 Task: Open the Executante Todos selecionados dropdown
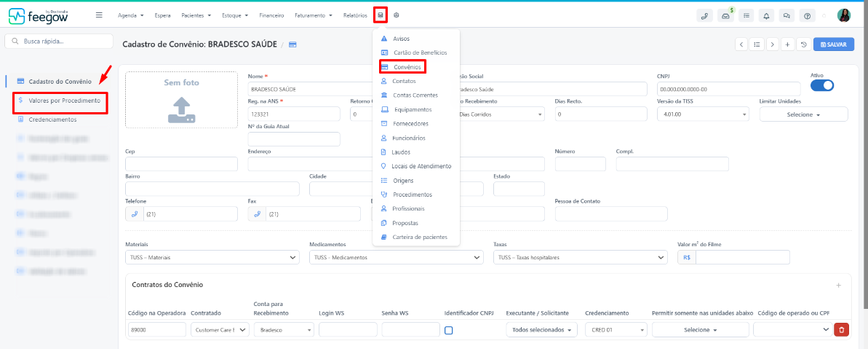[x=541, y=329]
